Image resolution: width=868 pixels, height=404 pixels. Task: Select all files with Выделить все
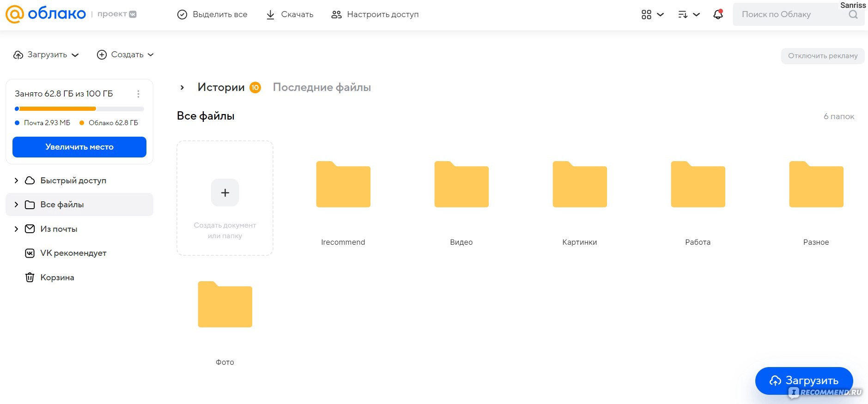(212, 14)
